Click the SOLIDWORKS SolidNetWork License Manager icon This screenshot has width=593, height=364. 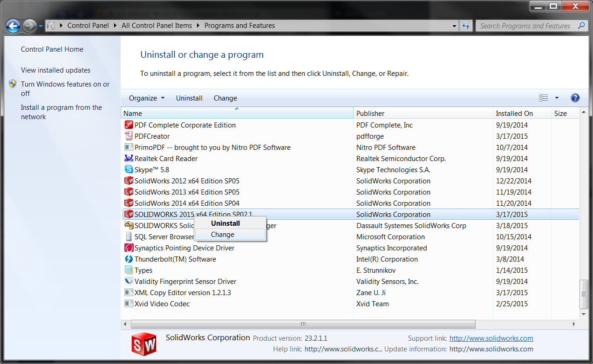click(129, 225)
